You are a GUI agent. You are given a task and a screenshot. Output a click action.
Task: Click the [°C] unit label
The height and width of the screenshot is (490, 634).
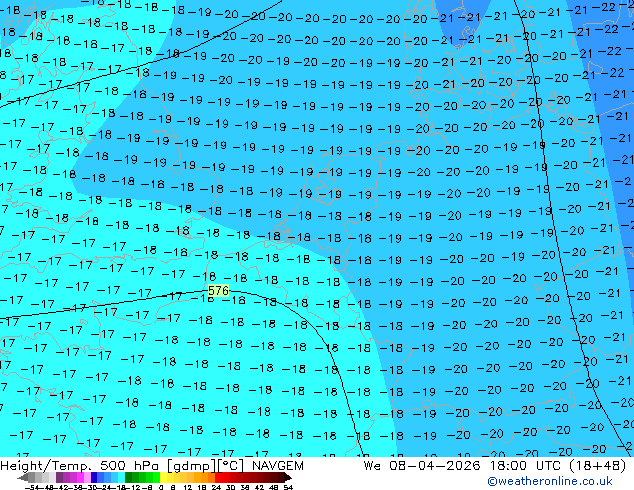click(x=231, y=466)
